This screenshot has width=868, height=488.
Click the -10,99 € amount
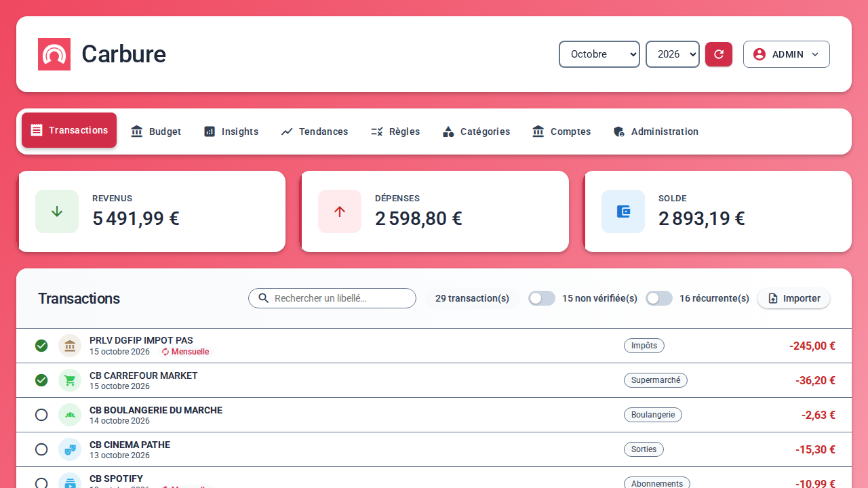pos(815,483)
